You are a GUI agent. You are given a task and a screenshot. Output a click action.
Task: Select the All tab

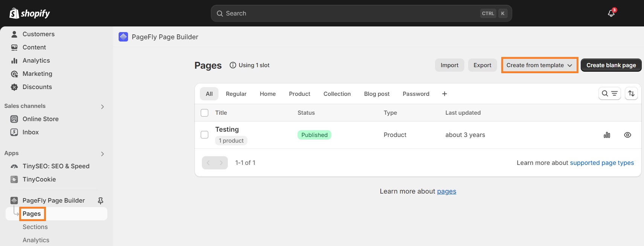click(x=209, y=94)
